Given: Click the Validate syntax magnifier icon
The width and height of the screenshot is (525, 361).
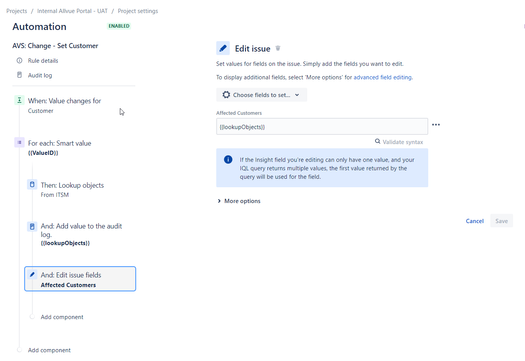Looking at the screenshot, I should point(377,141).
